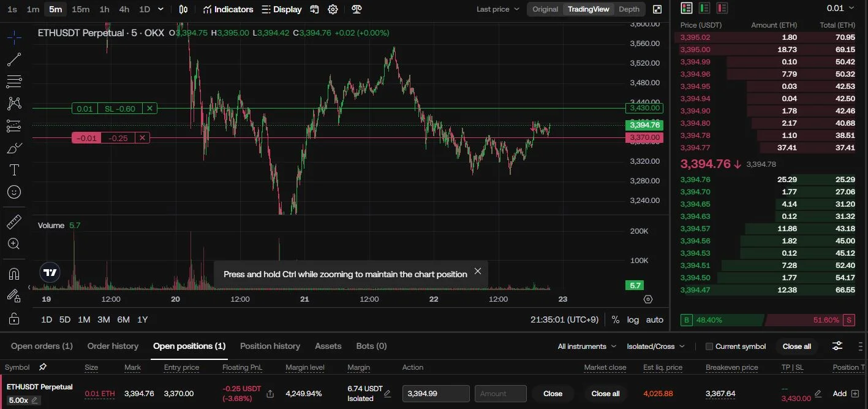This screenshot has height=409, width=868.
Task: Select the 15m timeframe
Action: [80, 9]
